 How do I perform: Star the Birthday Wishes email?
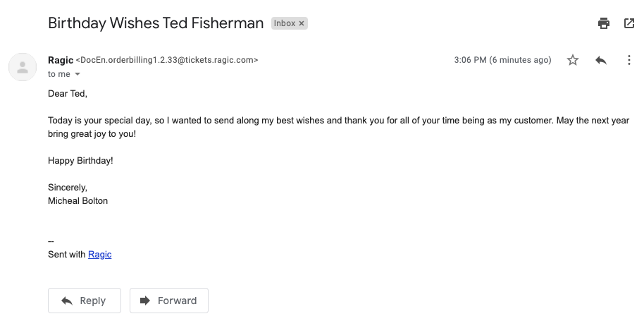click(573, 61)
